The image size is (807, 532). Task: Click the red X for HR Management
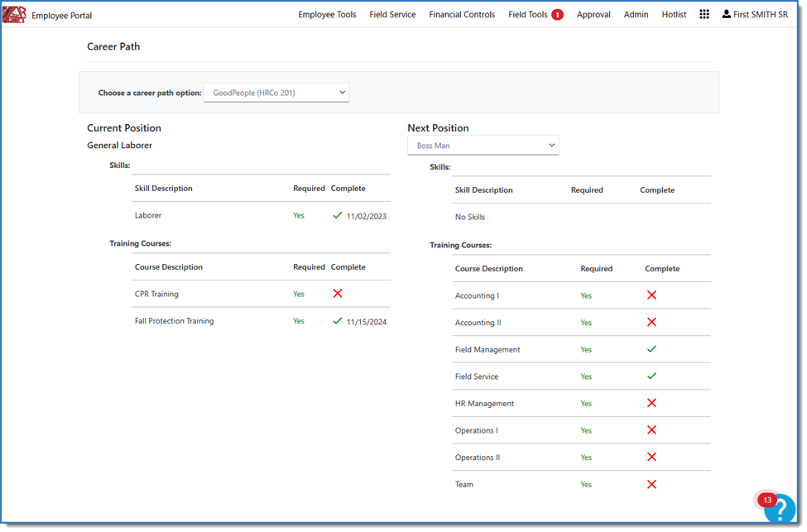coord(651,403)
